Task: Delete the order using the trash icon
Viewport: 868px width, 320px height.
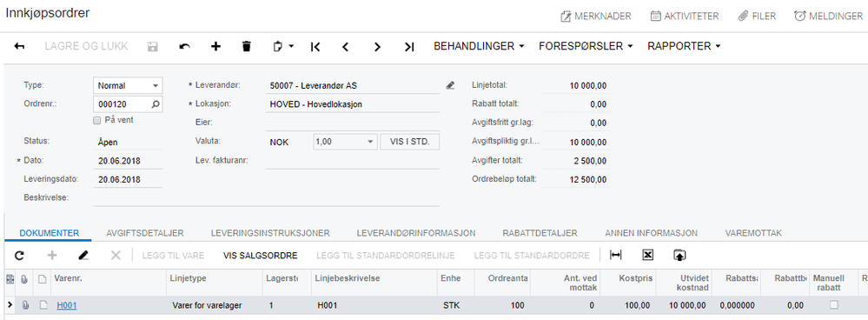Action: (247, 47)
